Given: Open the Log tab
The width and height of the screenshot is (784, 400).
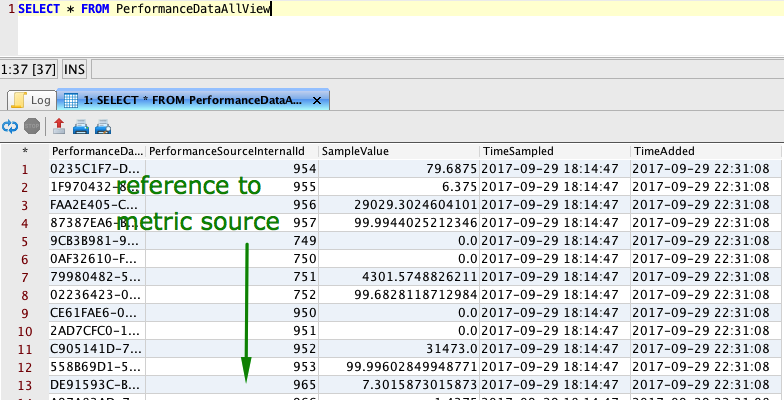Looking at the screenshot, I should (31, 100).
